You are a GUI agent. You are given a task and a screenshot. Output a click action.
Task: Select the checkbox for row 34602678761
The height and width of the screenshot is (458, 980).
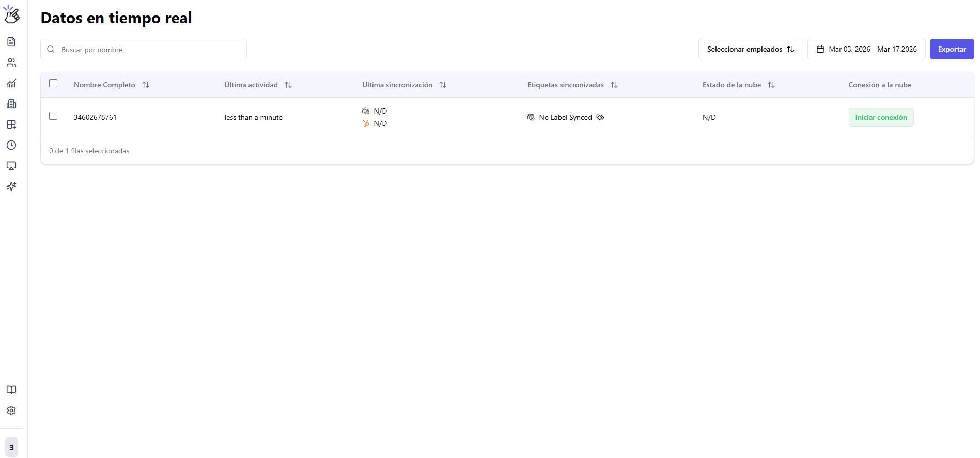53,116
